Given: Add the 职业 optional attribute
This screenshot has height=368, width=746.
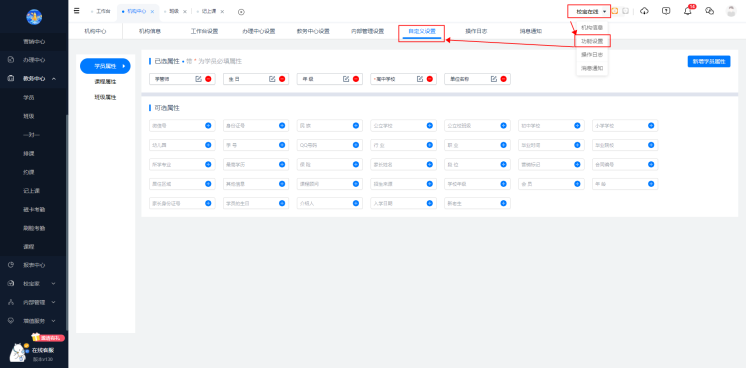Looking at the screenshot, I should pyautogui.click(x=503, y=145).
